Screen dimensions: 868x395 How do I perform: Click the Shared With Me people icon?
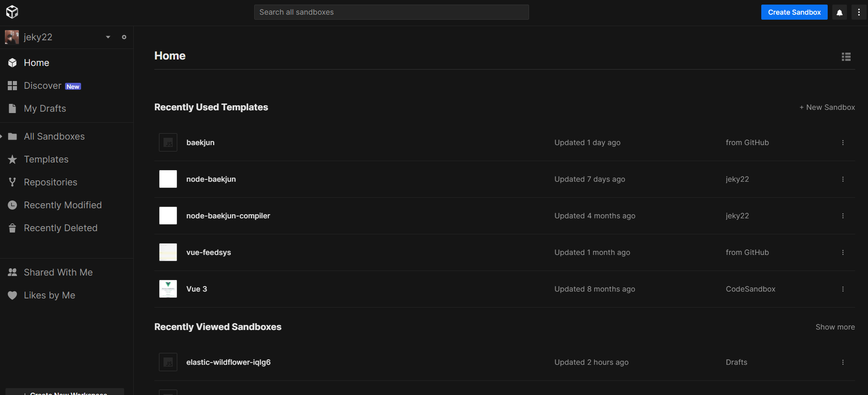click(12, 272)
